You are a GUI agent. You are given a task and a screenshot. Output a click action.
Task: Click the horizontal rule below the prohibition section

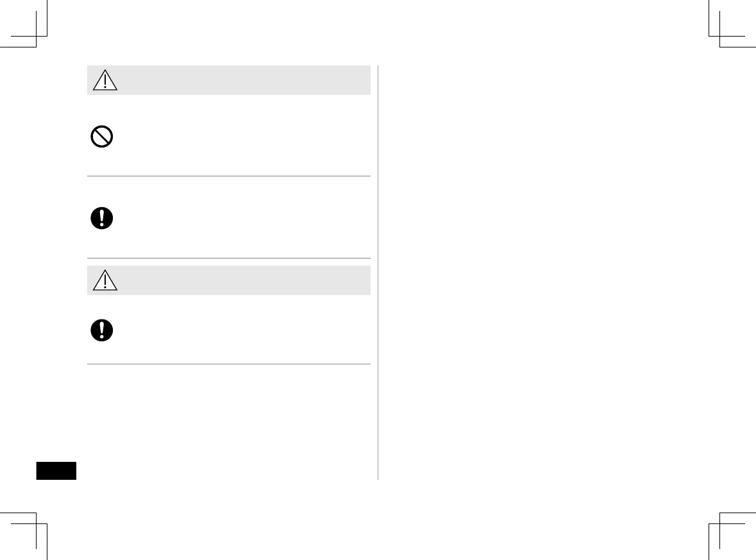tap(228, 176)
